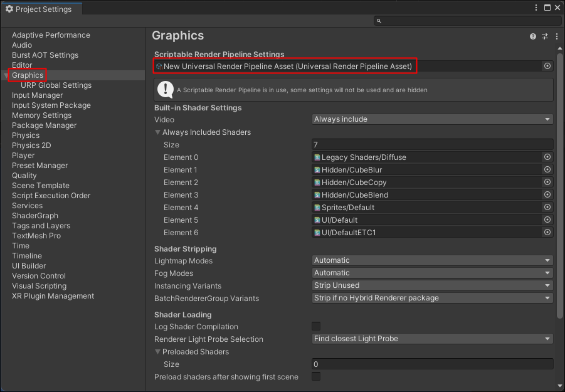Open the Instancing Variants dropdown
Image resolution: width=565 pixels, height=392 pixels.
(x=433, y=285)
